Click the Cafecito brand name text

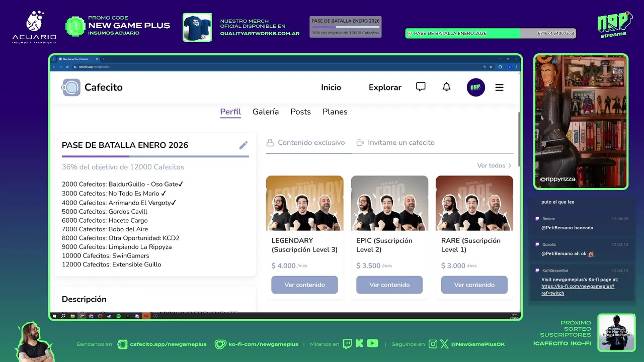pyautogui.click(x=104, y=87)
